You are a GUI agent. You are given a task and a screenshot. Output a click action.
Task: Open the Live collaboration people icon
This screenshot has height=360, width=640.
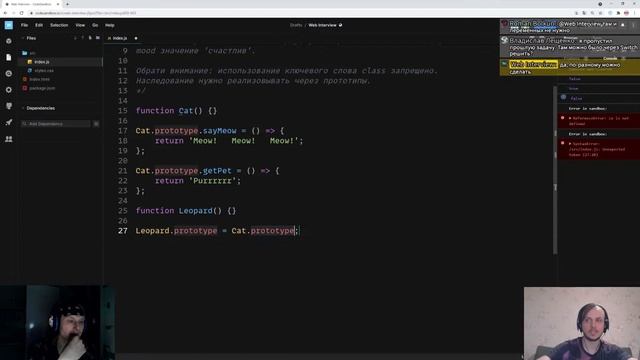(x=9, y=139)
